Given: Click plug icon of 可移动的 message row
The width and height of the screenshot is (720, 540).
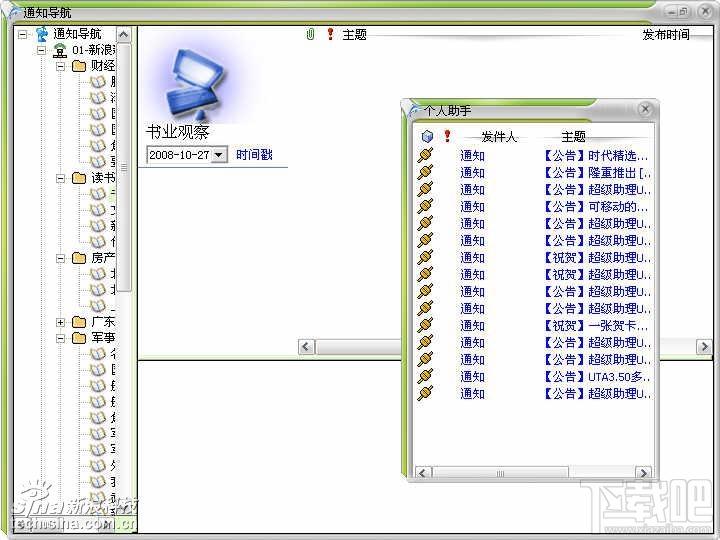Looking at the screenshot, I should pos(425,206).
